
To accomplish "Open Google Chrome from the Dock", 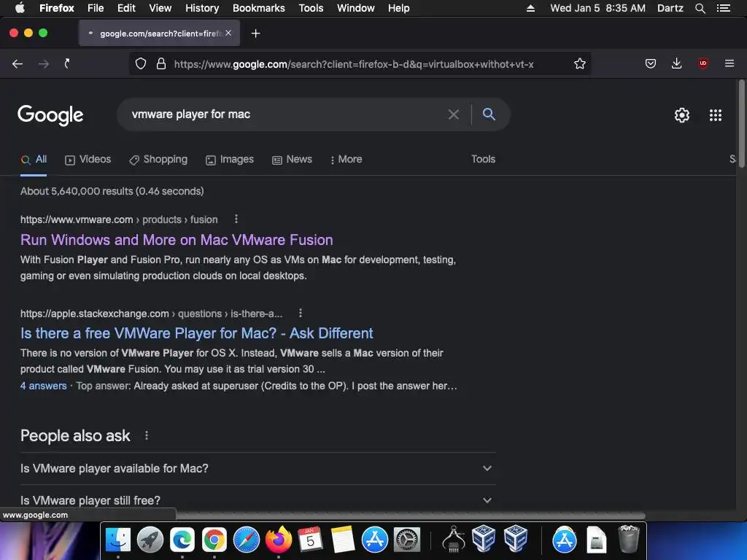I will pyautogui.click(x=214, y=540).
